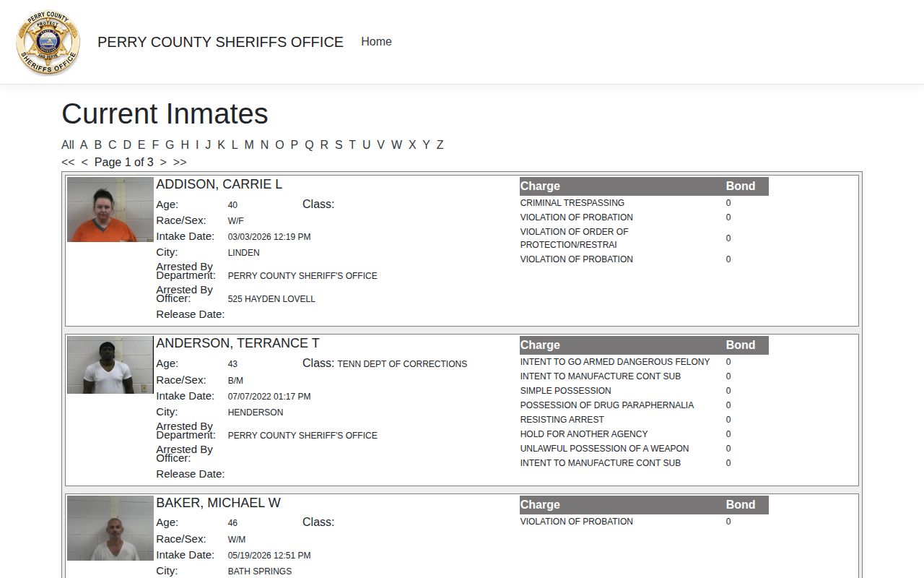This screenshot has width=924, height=578.
Task: Click the city value HENDERSON
Action: pos(256,413)
